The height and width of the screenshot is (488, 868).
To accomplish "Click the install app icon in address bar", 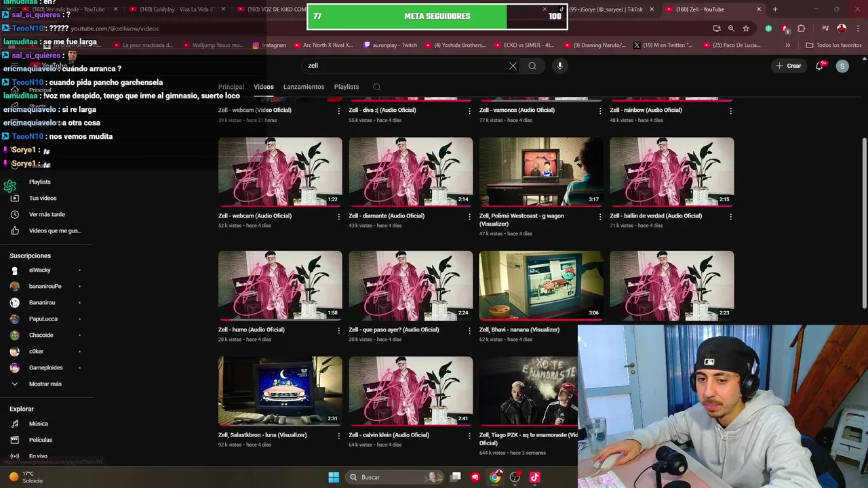I will click(717, 28).
